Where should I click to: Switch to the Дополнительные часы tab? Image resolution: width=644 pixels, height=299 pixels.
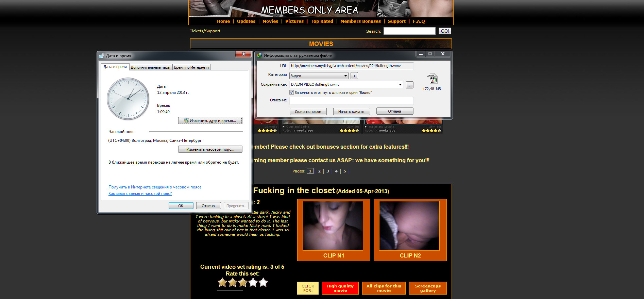(150, 67)
